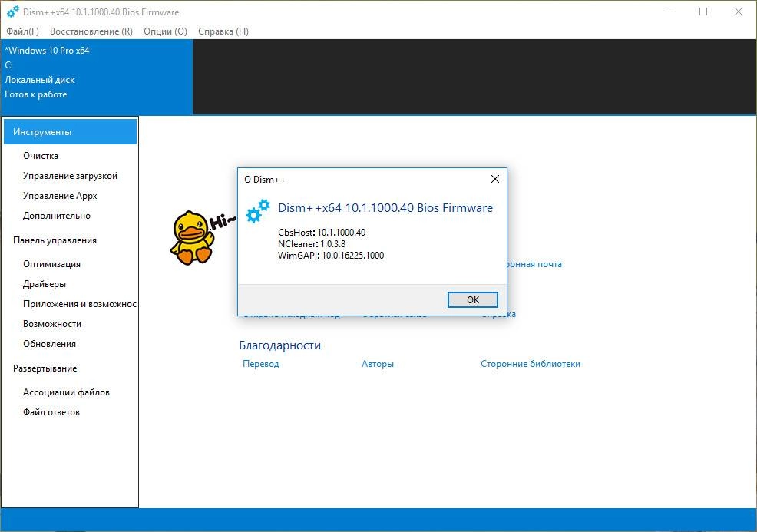Click the CbsHost: 10.1.1000.40 version line
The width and height of the screenshot is (757, 532).
(x=322, y=232)
